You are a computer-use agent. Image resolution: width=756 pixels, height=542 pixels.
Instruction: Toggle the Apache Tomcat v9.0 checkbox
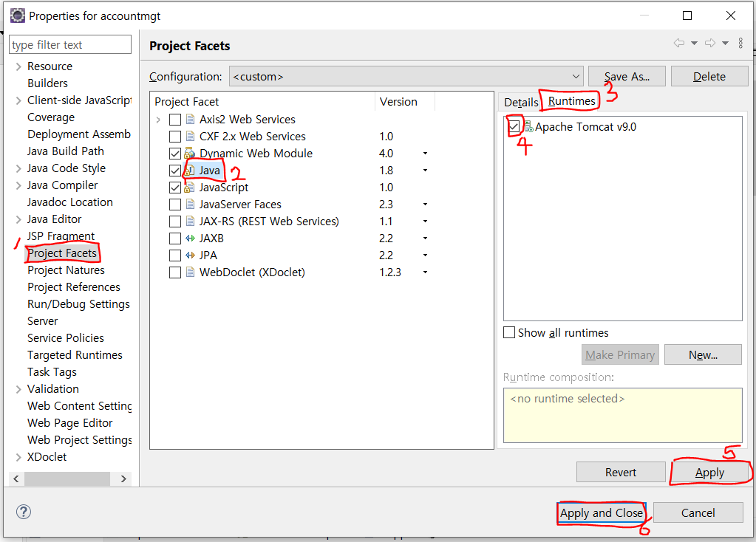[x=514, y=127]
